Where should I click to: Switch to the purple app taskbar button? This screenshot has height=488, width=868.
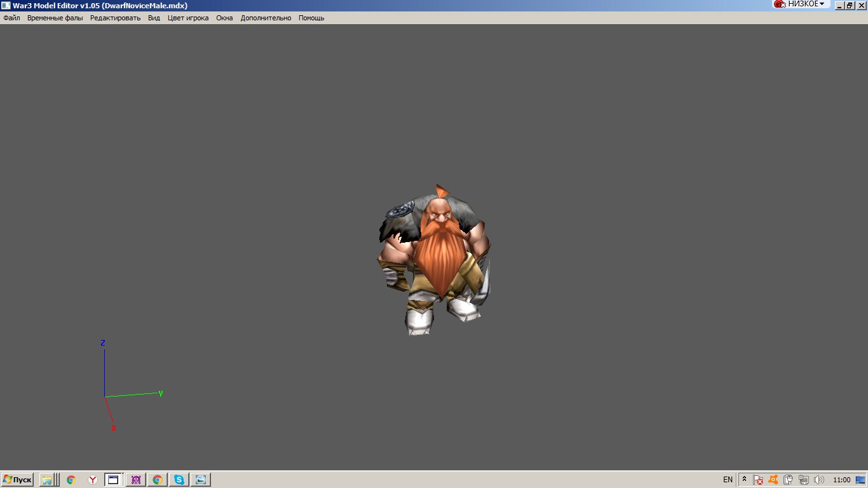(136, 480)
